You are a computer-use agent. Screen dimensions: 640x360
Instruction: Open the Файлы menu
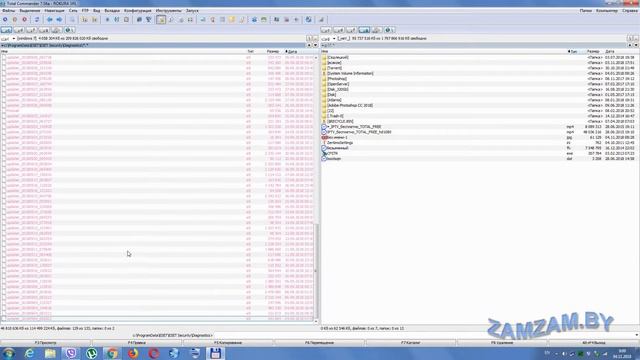9,11
